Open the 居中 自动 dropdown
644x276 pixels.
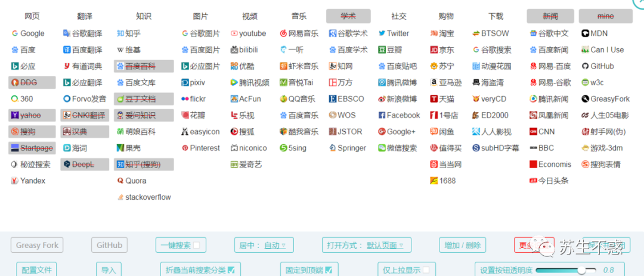tap(275, 246)
